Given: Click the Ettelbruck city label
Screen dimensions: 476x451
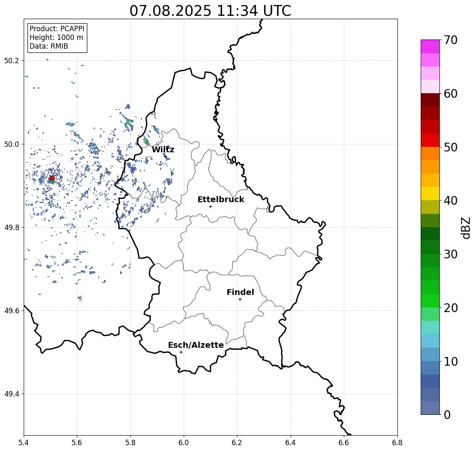Looking at the screenshot, I should (221, 199).
